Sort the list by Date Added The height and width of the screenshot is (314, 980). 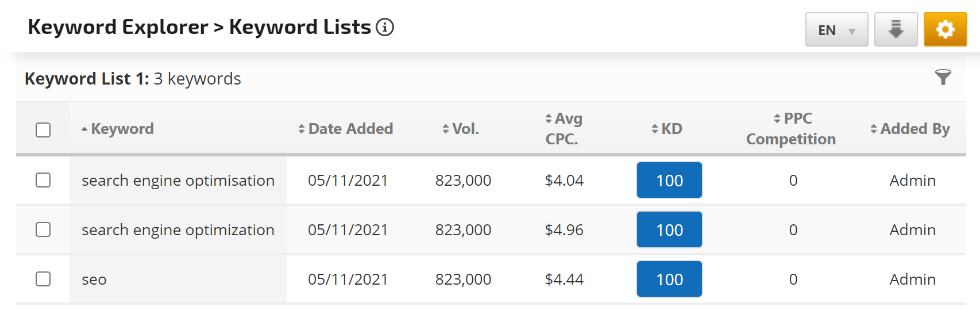pos(346,129)
